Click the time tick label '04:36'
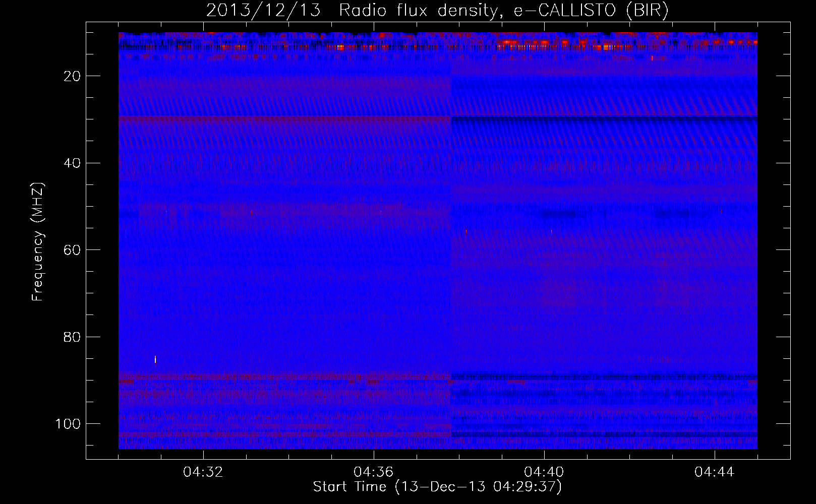 [374, 472]
